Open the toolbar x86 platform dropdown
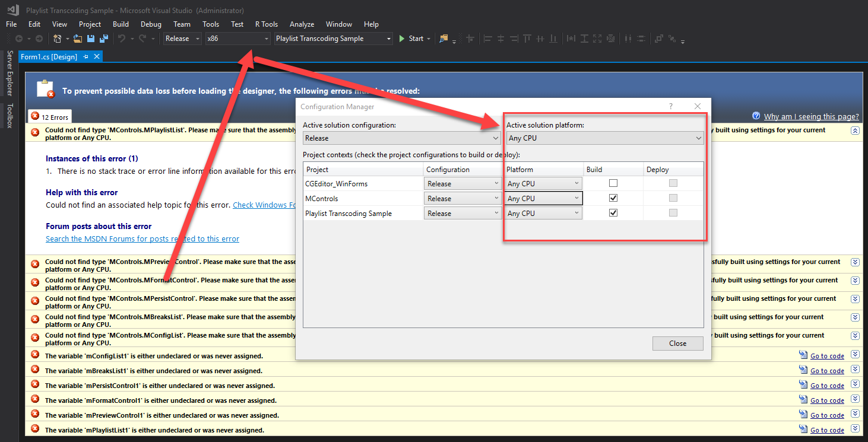This screenshot has width=868, height=442. point(237,39)
